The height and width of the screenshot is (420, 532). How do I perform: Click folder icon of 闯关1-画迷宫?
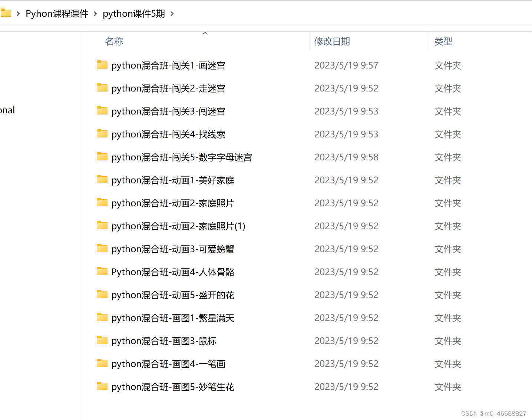tap(102, 65)
